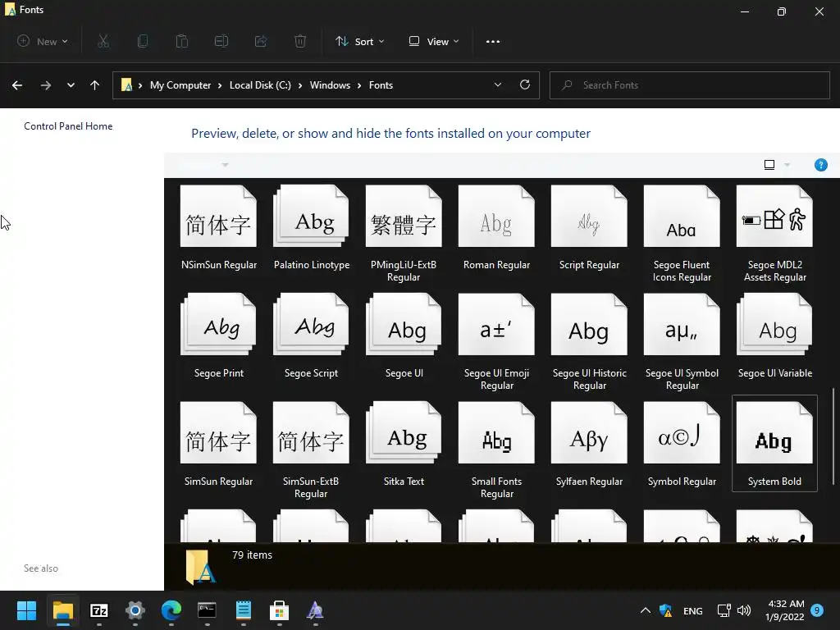
Task: Refresh the Fonts folder
Action: (525, 84)
